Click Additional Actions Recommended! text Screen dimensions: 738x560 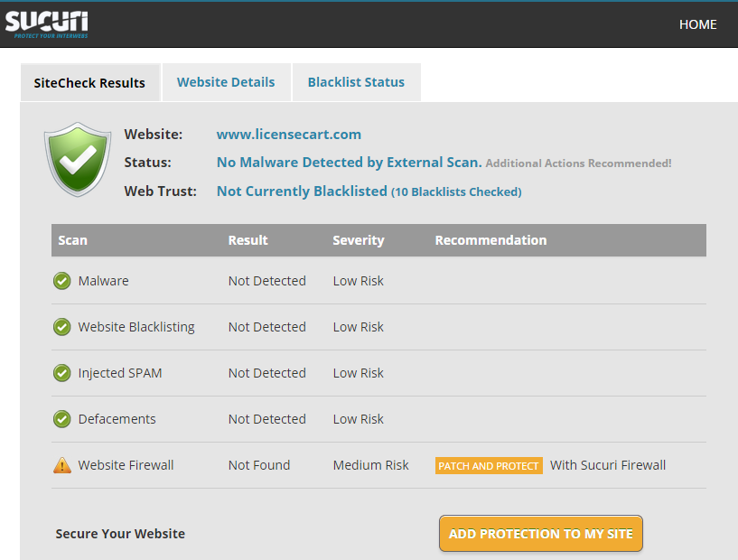point(578,163)
